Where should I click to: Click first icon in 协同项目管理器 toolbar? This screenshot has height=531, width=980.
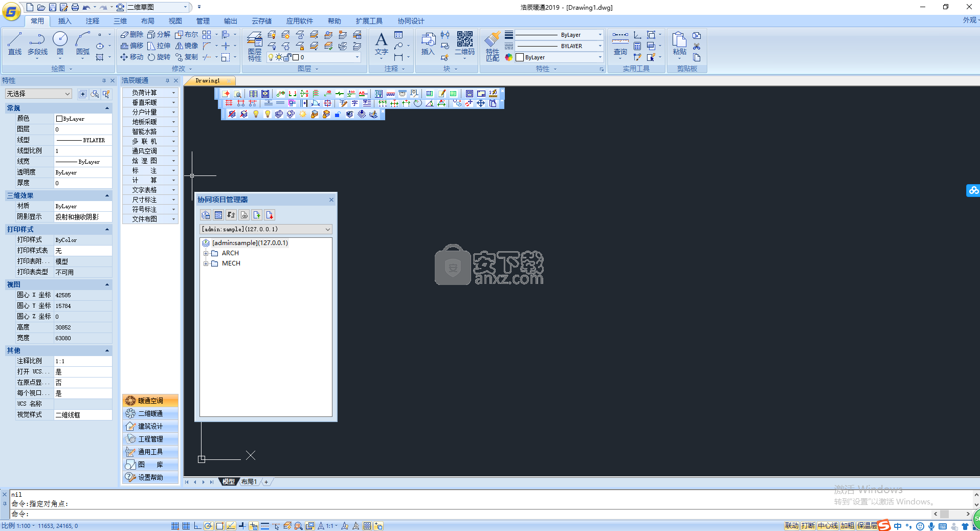(206, 215)
